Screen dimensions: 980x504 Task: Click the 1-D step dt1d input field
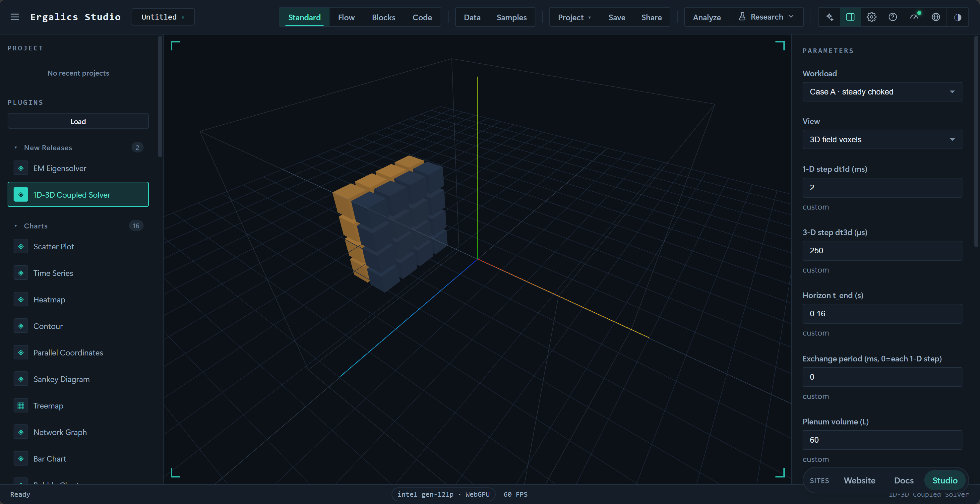[882, 188]
